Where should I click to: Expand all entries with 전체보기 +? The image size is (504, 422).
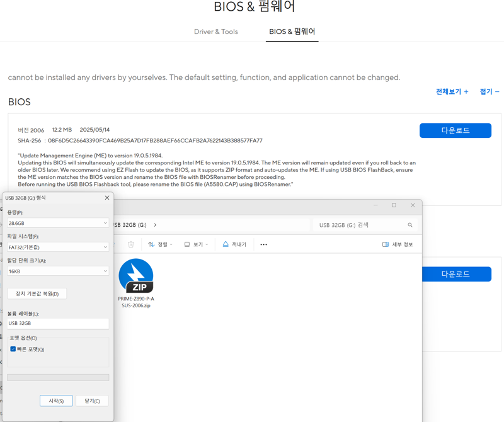452,91
